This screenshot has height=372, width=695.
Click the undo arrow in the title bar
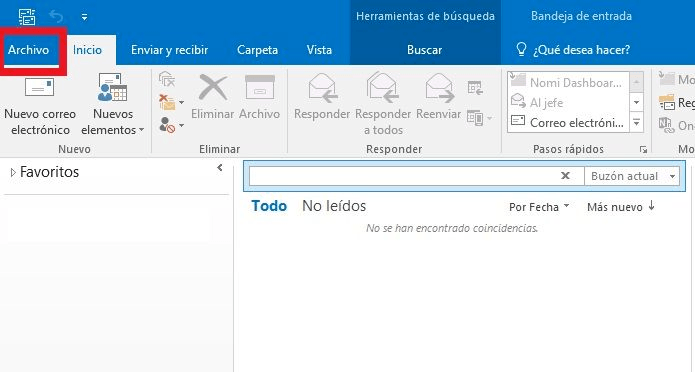pos(56,17)
